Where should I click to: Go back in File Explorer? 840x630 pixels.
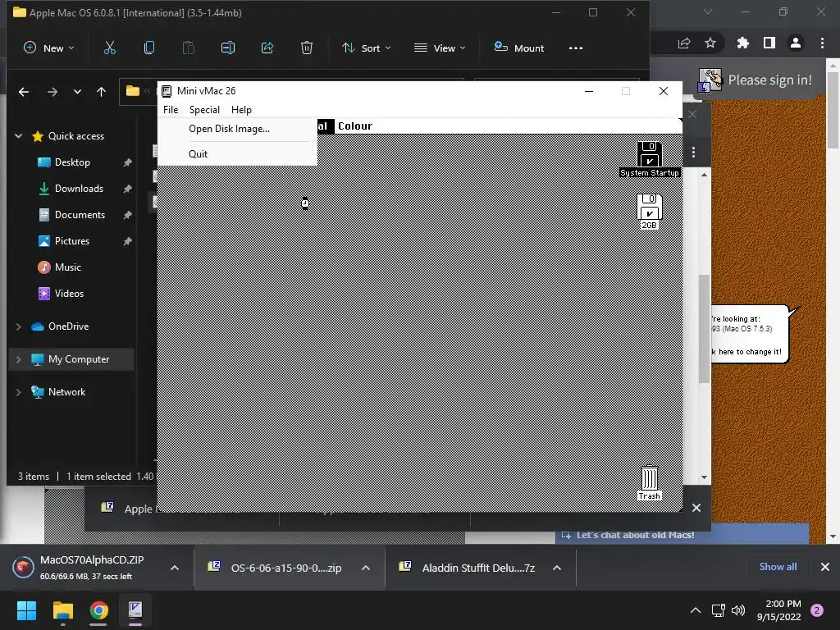coord(24,92)
